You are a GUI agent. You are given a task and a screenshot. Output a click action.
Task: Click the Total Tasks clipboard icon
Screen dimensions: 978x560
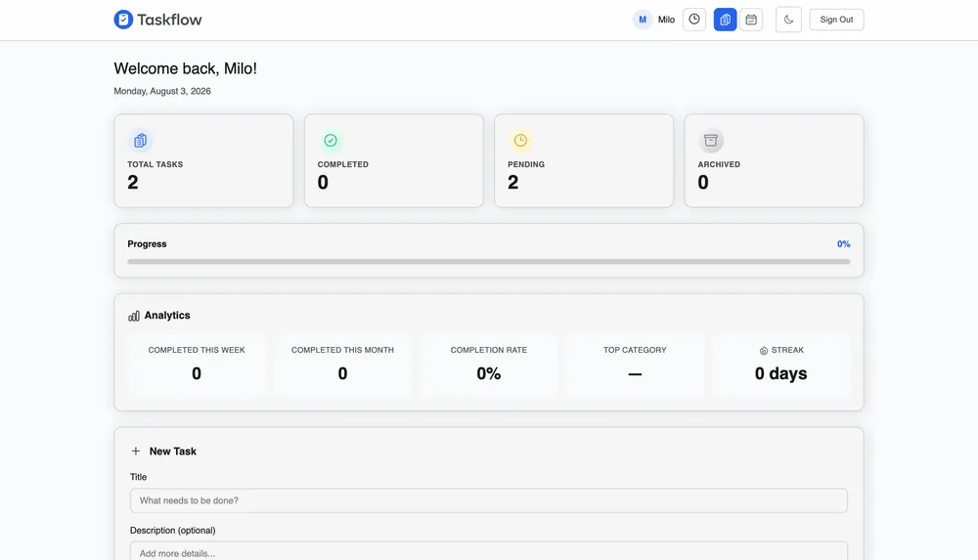140,141
